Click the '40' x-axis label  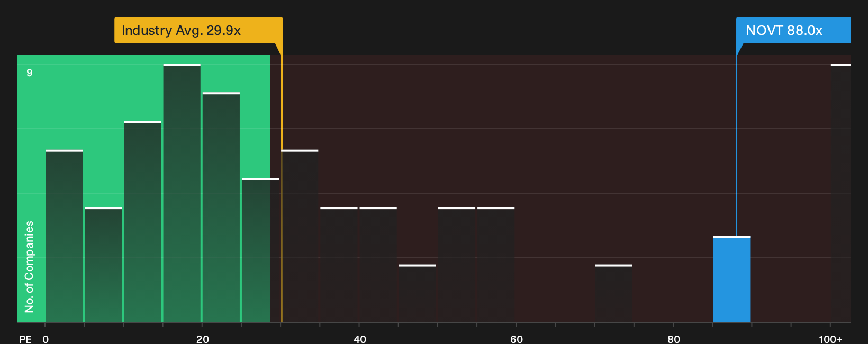click(x=360, y=339)
